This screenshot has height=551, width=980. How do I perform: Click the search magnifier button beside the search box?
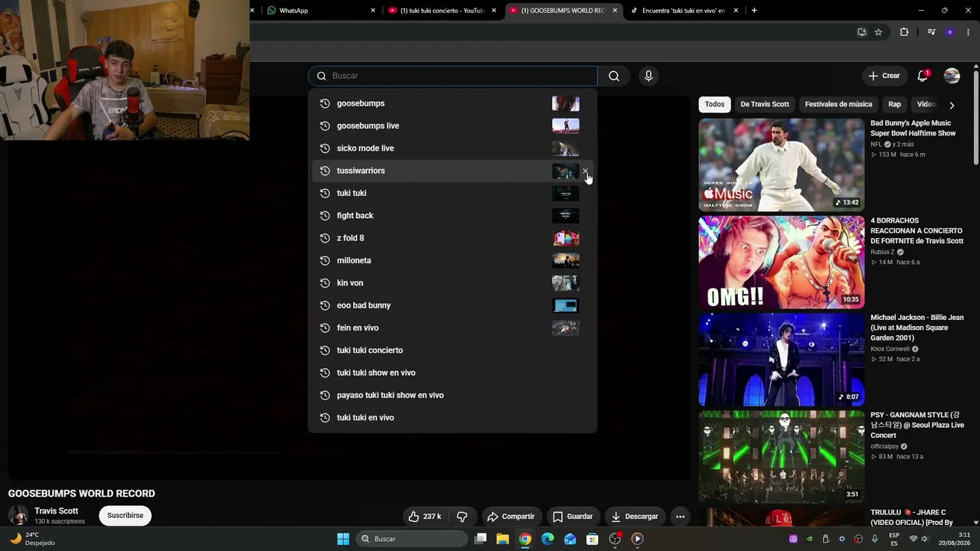pyautogui.click(x=614, y=76)
